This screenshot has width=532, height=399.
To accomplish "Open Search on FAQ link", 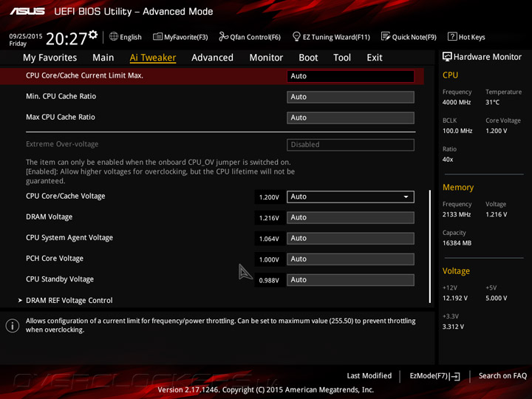I will [502, 376].
